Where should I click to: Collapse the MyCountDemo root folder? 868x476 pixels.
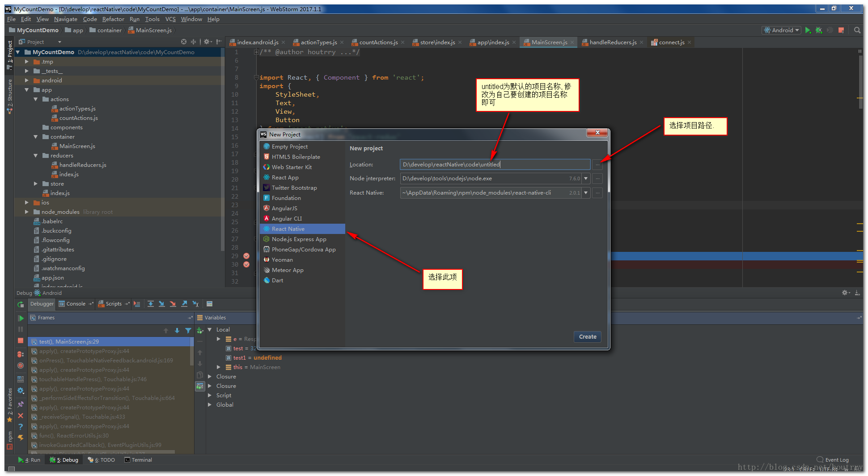(x=18, y=52)
